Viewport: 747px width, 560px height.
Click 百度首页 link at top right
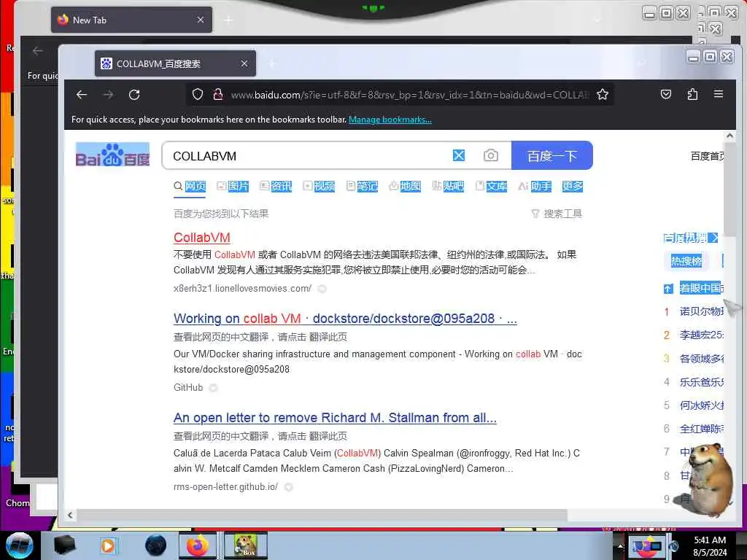pos(707,156)
